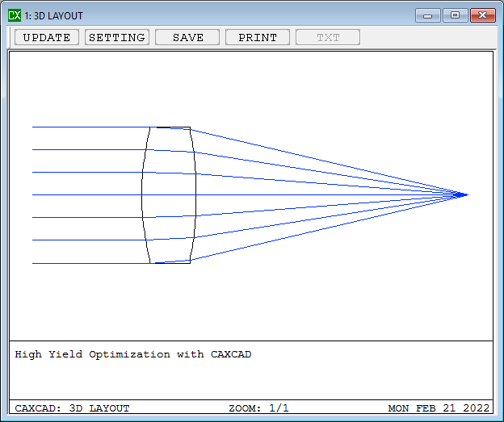Click the ray focal point at the right
This screenshot has width=504, height=422.
461,194
